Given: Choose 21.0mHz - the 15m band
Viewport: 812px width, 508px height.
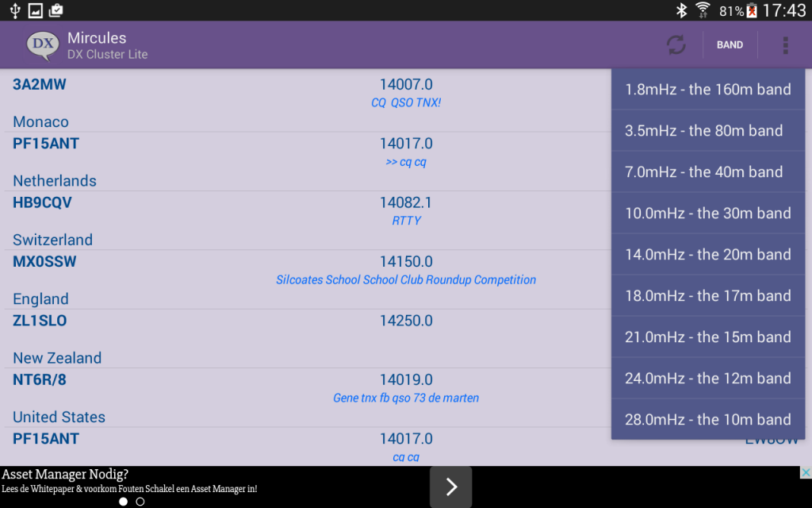Looking at the screenshot, I should 708,337.
